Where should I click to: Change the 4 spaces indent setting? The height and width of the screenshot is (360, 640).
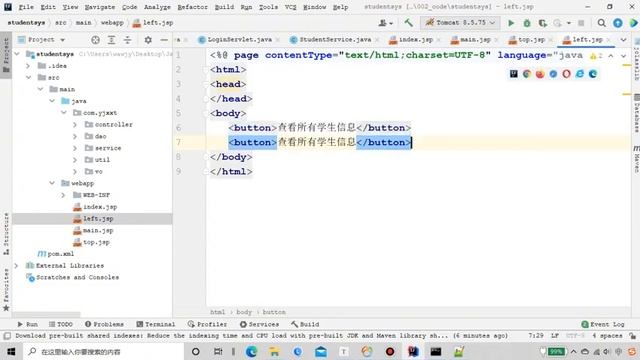[607, 336]
